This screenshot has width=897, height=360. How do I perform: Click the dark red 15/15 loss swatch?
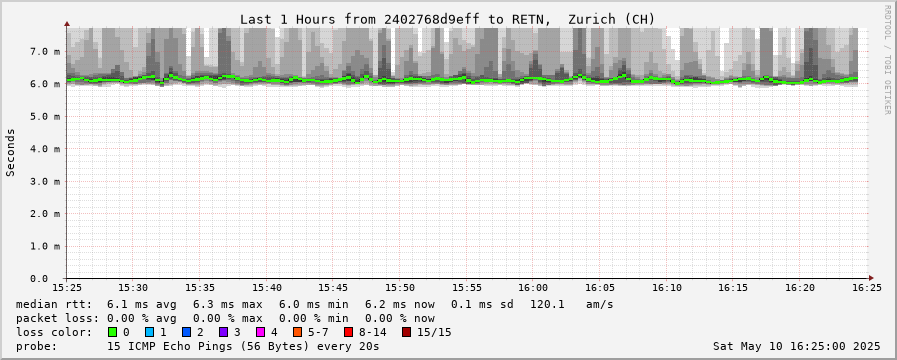(x=406, y=332)
